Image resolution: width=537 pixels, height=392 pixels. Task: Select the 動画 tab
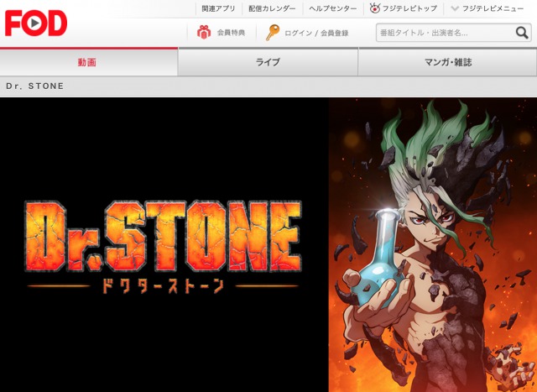(x=89, y=62)
